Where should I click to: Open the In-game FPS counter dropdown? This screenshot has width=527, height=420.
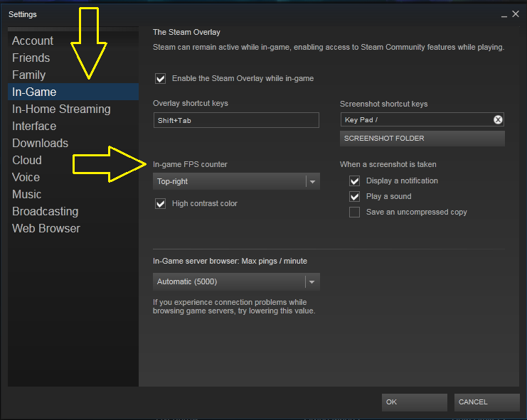(236, 182)
